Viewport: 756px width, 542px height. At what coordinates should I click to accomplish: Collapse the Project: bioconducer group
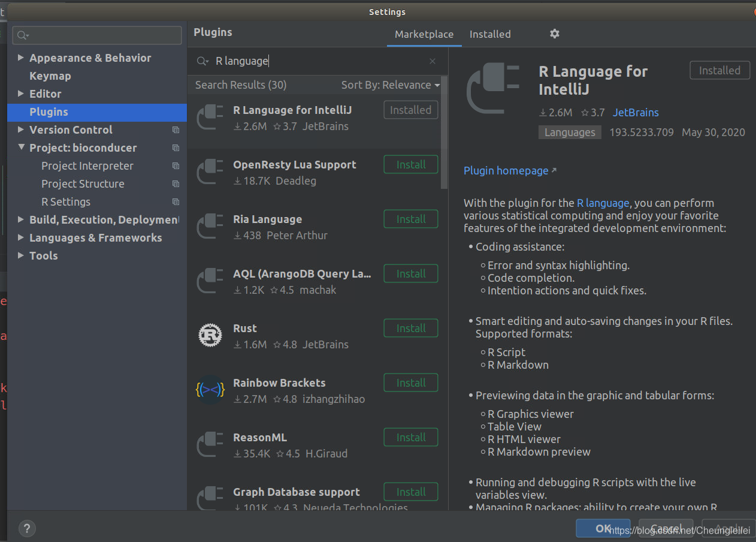coord(21,147)
